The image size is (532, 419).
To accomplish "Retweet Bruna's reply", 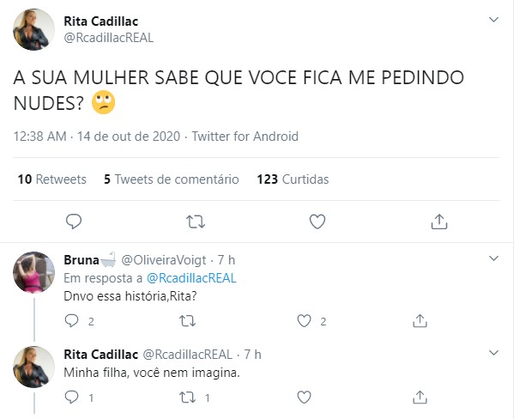I will coord(187,321).
